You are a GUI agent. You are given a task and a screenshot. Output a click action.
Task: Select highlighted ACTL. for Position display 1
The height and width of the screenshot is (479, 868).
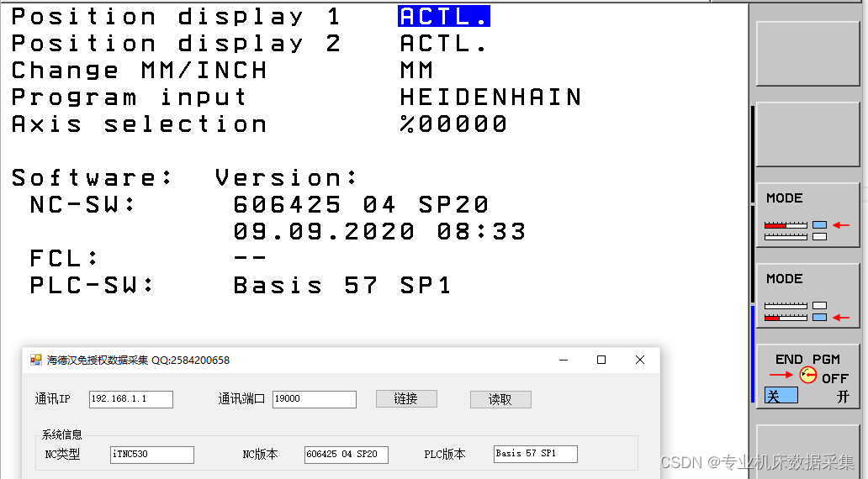tap(444, 16)
